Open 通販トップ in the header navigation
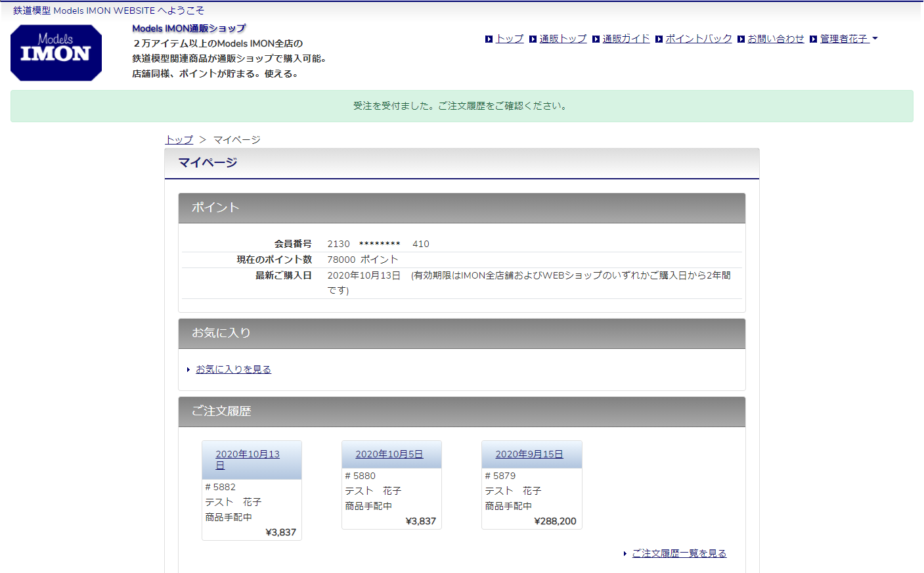Viewport: 924px width, 573px height. tap(563, 39)
